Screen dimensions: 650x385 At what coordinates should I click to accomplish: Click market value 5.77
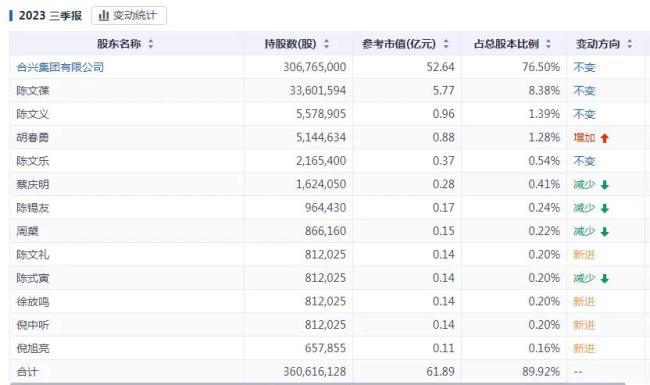coord(444,90)
